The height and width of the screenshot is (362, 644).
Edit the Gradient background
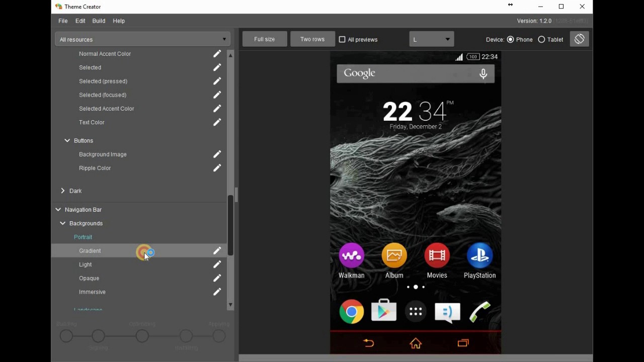pos(217,250)
